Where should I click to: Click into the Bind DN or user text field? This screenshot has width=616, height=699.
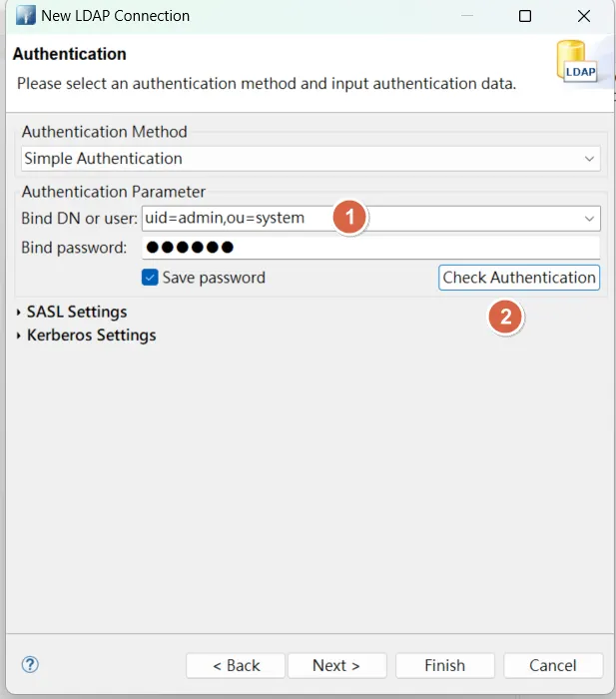(240, 218)
